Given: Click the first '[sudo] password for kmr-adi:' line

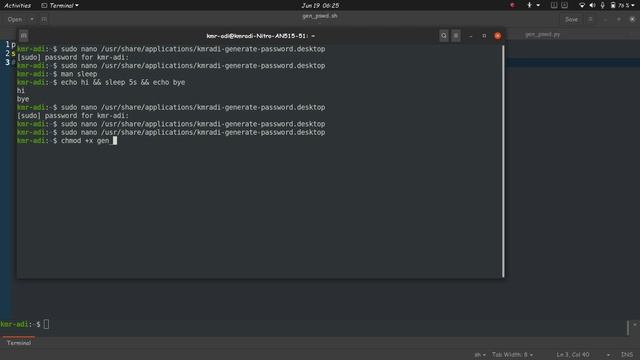Looking at the screenshot, I should click(73, 57).
